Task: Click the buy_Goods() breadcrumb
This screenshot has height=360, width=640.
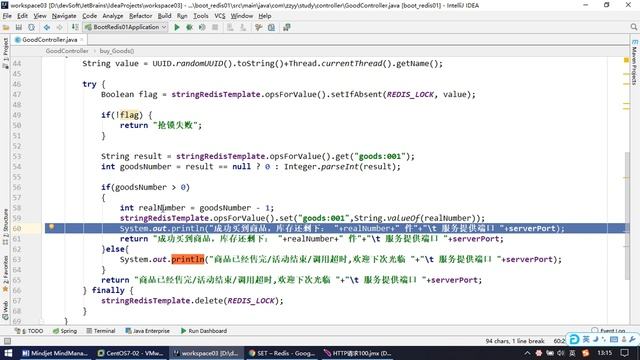Action: 117,51
